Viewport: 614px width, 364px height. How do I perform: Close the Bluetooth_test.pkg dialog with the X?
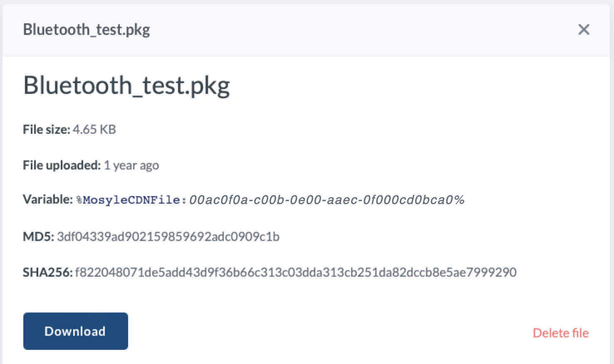coord(584,30)
